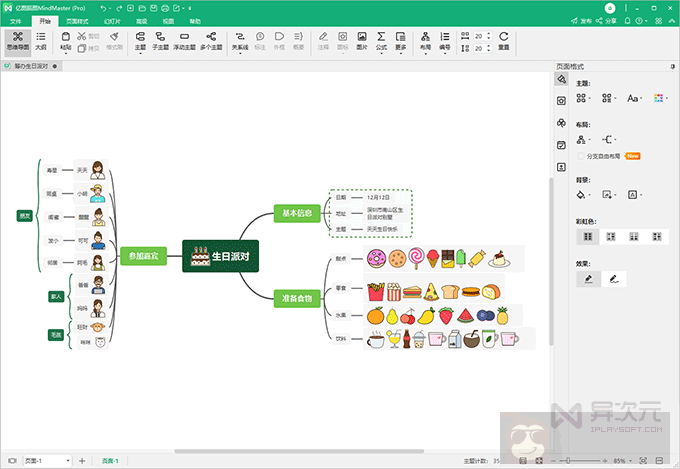Insert a 图片 picture via toolbar
Image resolution: width=680 pixels, height=469 pixels.
pos(362,40)
